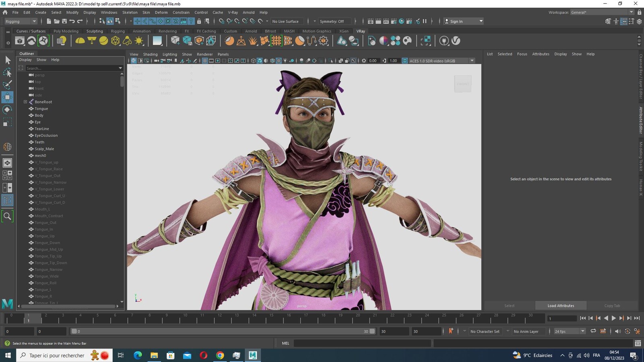Image resolution: width=644 pixels, height=362 pixels.
Task: Click the V-Ray sun light shelf icon
Action: (139, 41)
